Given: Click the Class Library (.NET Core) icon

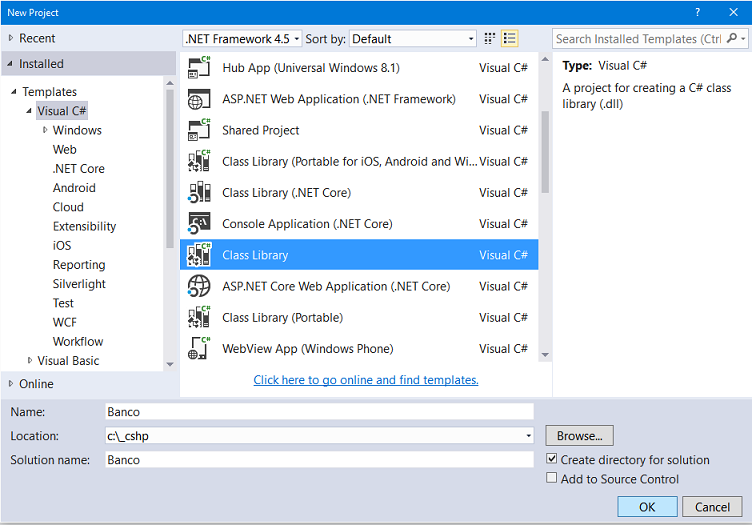Looking at the screenshot, I should [199, 192].
